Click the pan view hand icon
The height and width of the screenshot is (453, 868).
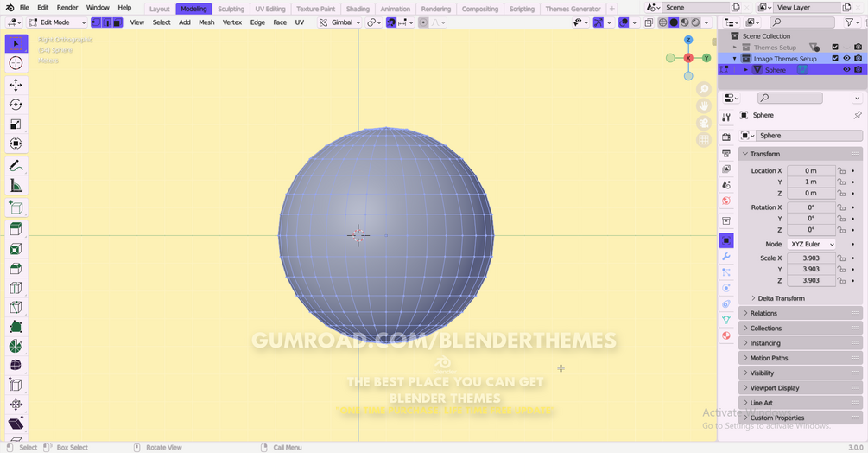pos(704,105)
